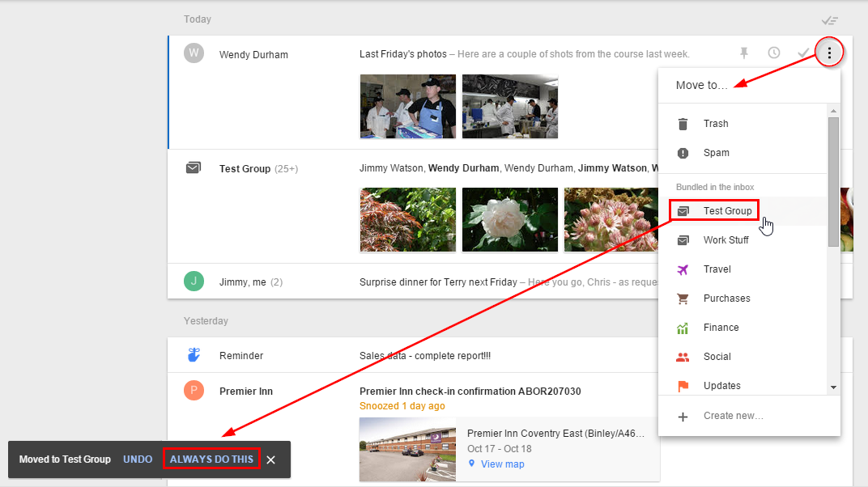868x487 pixels.
Task: Click the Spam warning icon in menu
Action: click(x=683, y=153)
